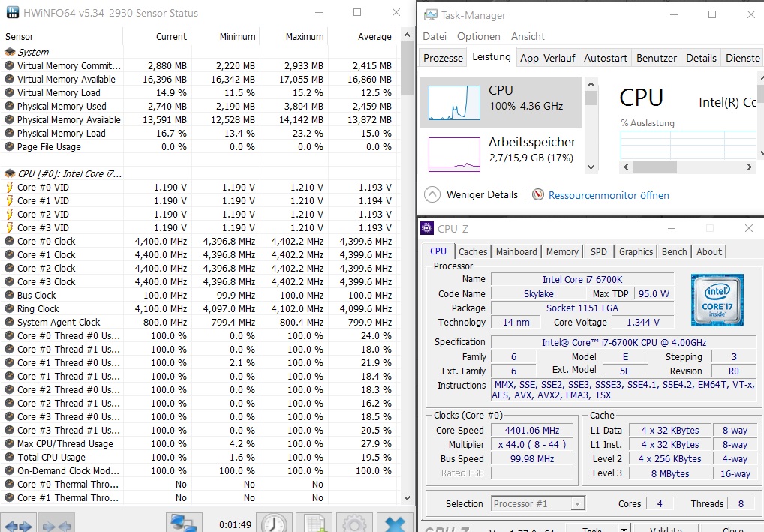Viewport: 764px width, 532px height.
Task: Click the shrink-layout arrows button in HWiNFO
Action: pyautogui.click(x=56, y=524)
